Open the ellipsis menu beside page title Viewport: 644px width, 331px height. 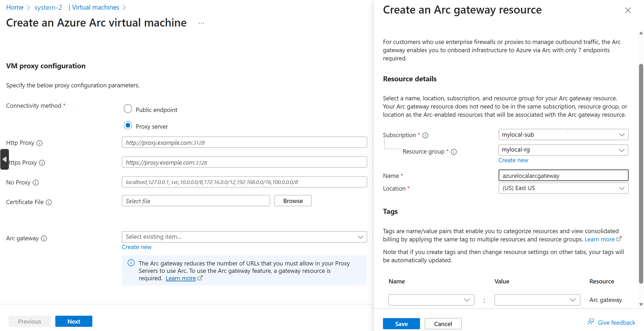201,23
